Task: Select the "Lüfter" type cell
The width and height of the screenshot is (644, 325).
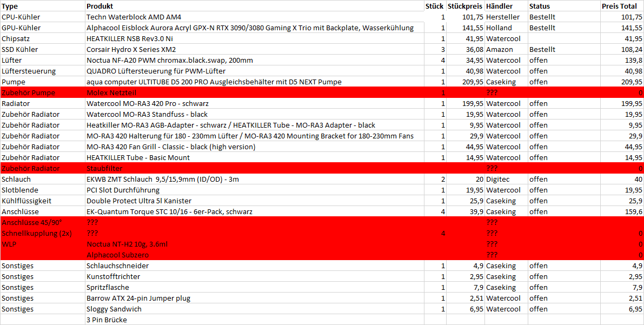Action: point(43,61)
